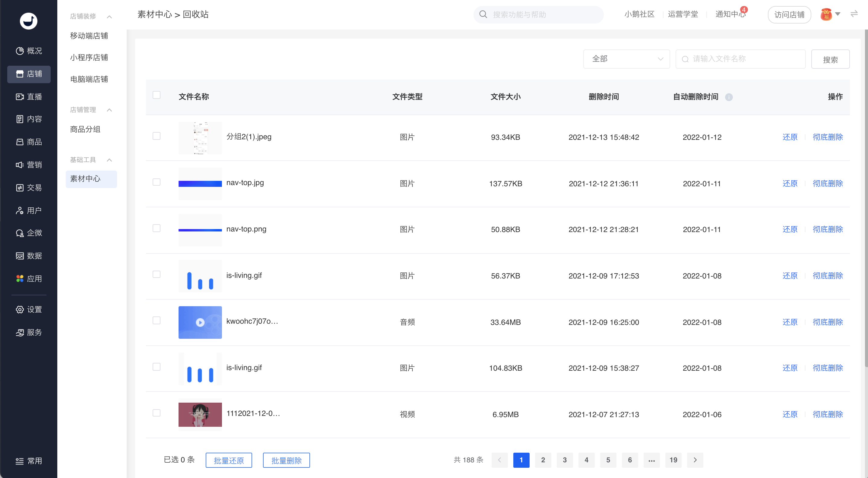Go to 小程序店铺 menu item
The height and width of the screenshot is (478, 868).
pyautogui.click(x=89, y=58)
